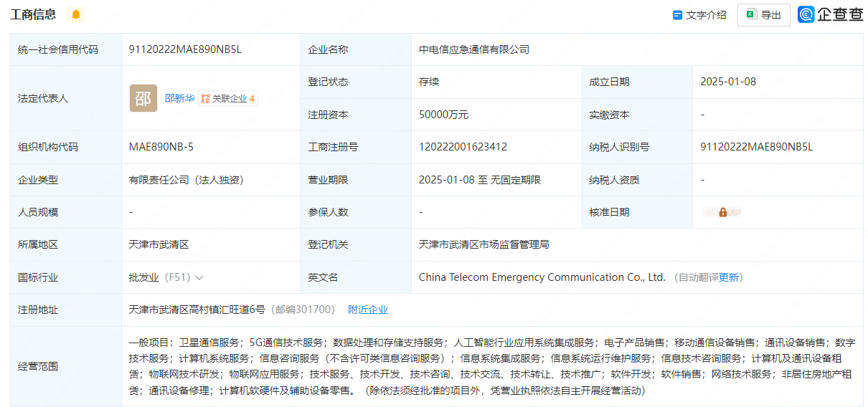Click the 工商注册号 label cell

coord(356,147)
